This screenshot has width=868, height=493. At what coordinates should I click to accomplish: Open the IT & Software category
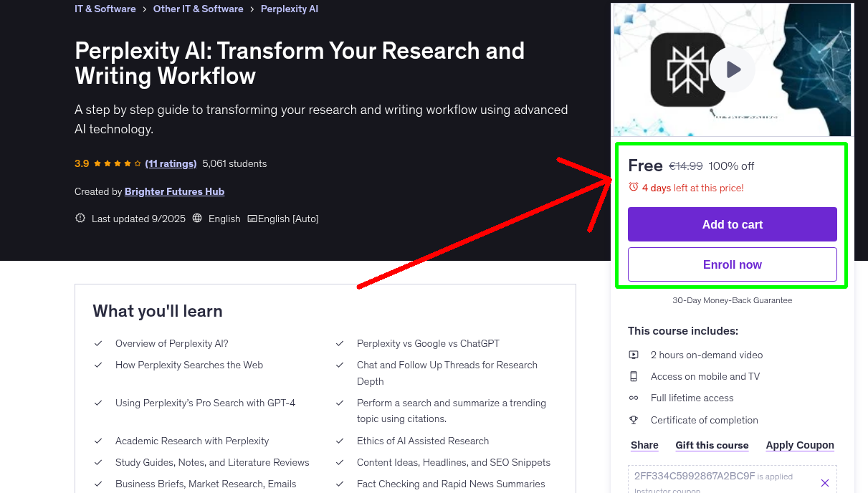105,9
